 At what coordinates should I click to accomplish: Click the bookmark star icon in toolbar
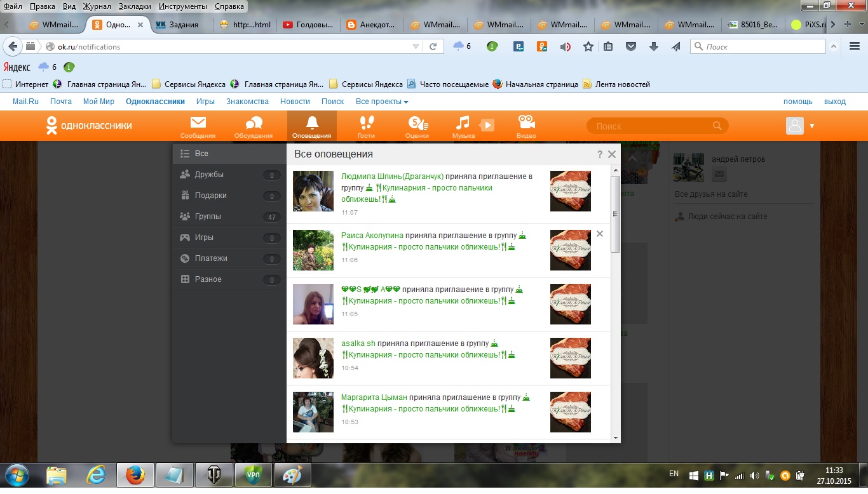[x=588, y=46]
